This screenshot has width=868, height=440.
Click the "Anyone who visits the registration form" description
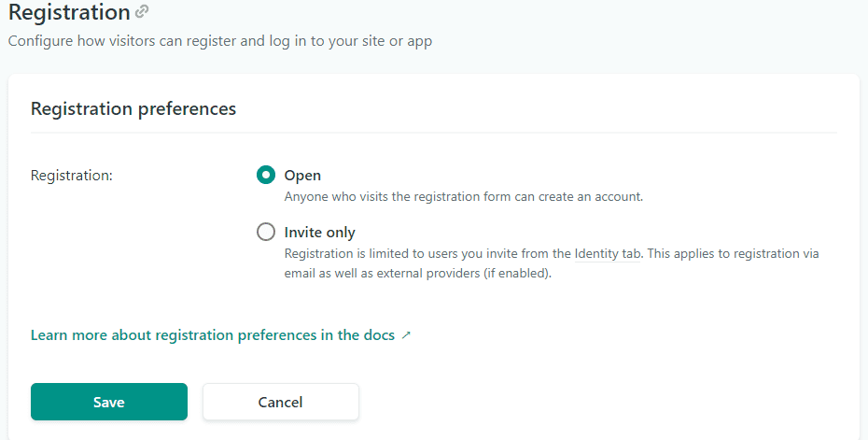[x=464, y=197]
